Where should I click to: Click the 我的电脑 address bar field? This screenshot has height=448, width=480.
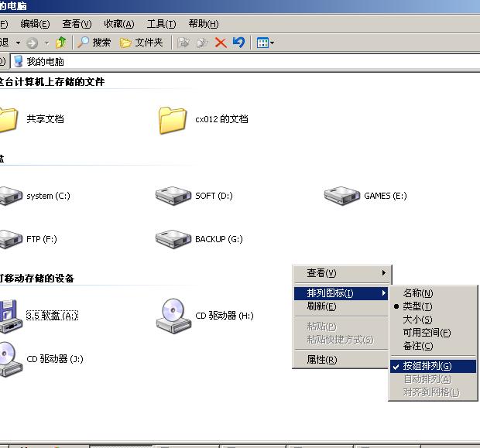(x=245, y=61)
